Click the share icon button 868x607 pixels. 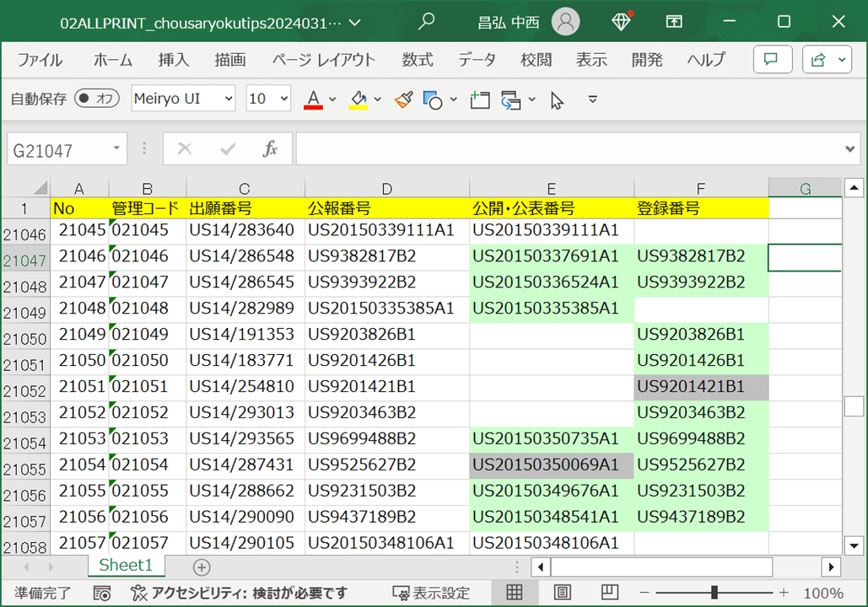[x=817, y=59]
